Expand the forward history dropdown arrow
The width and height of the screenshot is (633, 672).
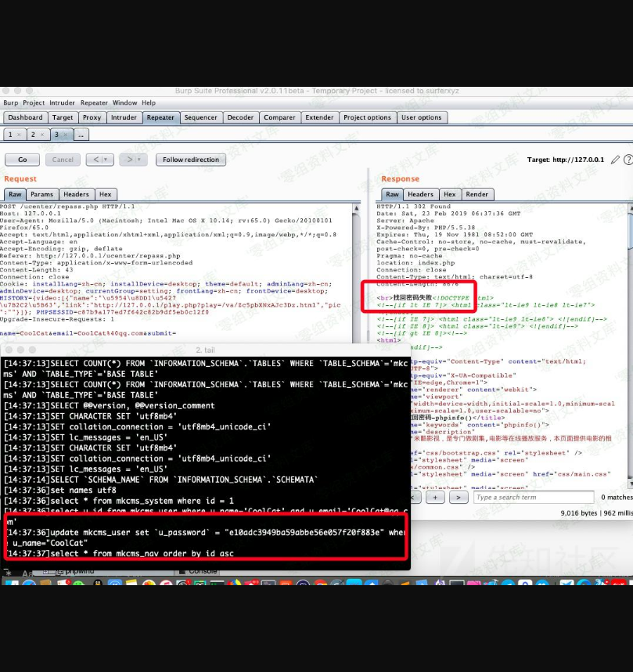pyautogui.click(x=141, y=160)
